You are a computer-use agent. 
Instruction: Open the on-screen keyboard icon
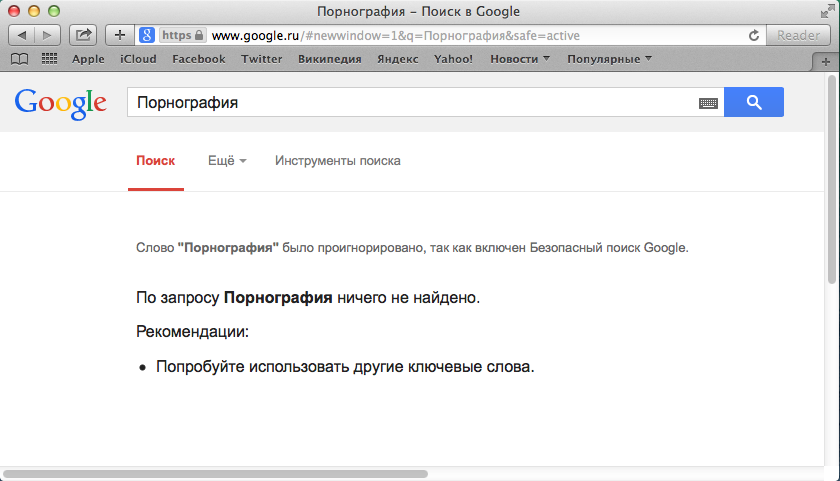[708, 103]
